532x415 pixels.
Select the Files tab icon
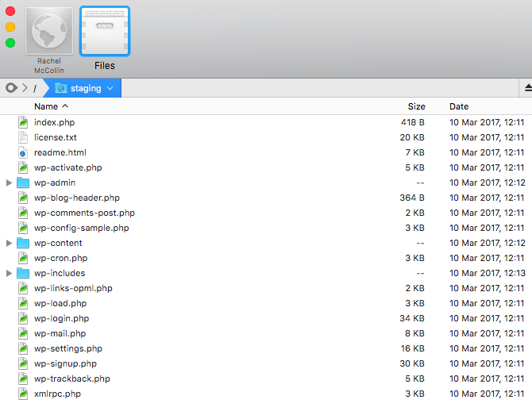(x=104, y=32)
